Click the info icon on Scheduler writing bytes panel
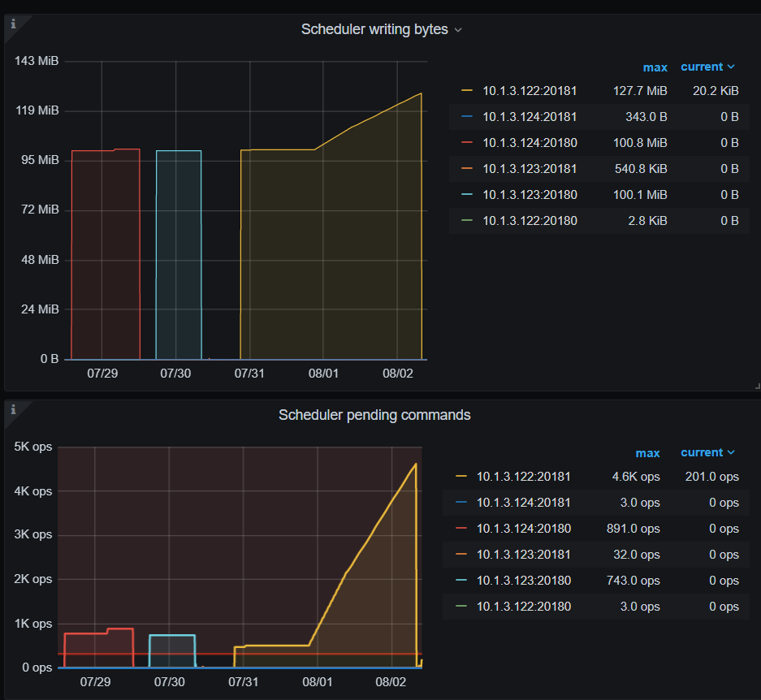The height and width of the screenshot is (700, 761). point(13,24)
